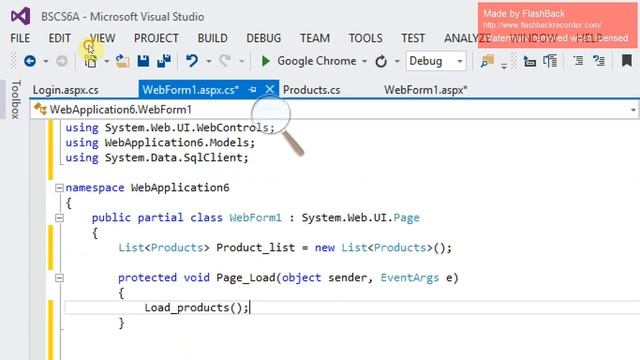Open the New Project dropdown arrow
Viewport: 640px width, 360px height.
pos(106,62)
